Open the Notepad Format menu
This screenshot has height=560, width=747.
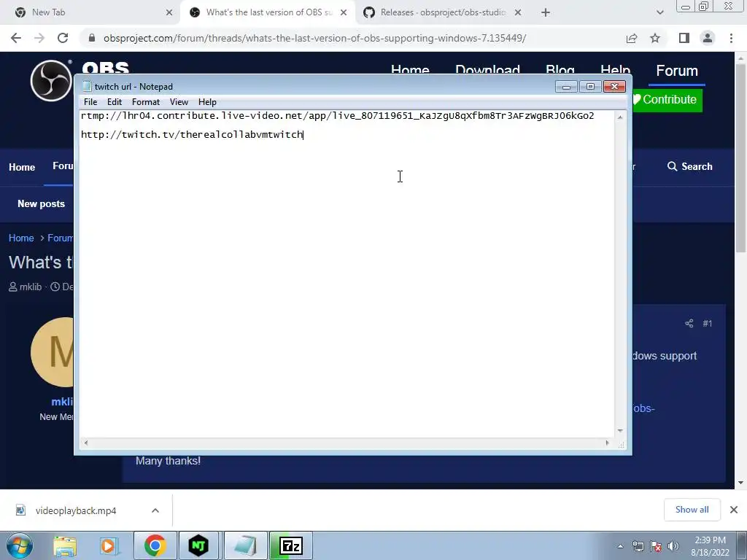(146, 102)
